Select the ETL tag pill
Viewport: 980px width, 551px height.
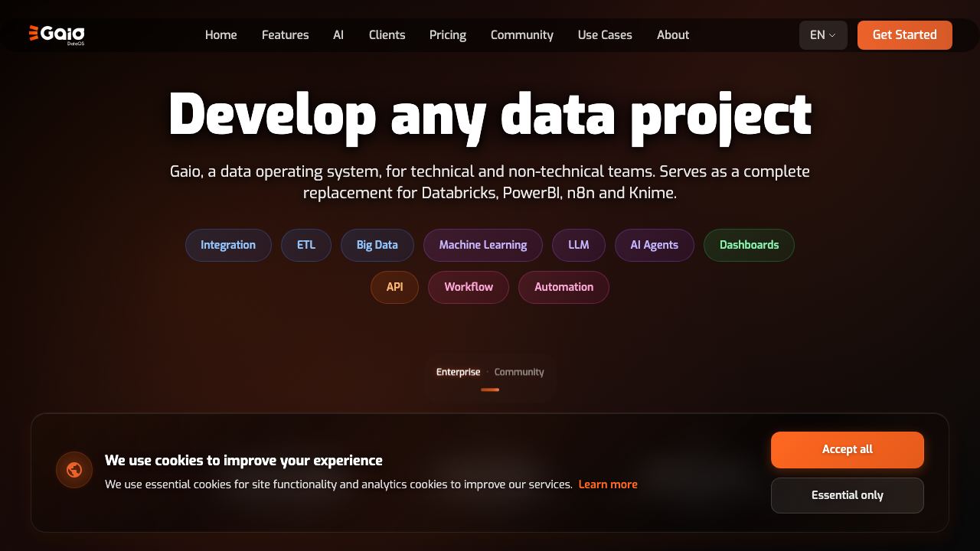click(306, 245)
